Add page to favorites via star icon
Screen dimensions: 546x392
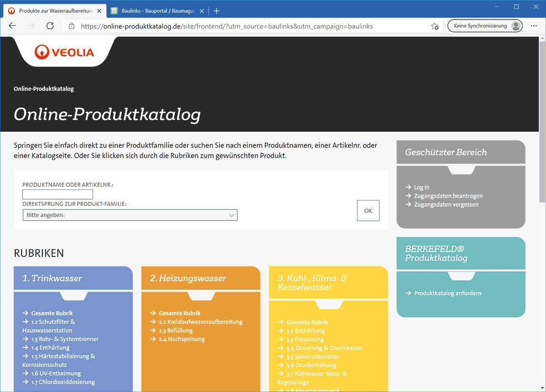[x=435, y=26]
